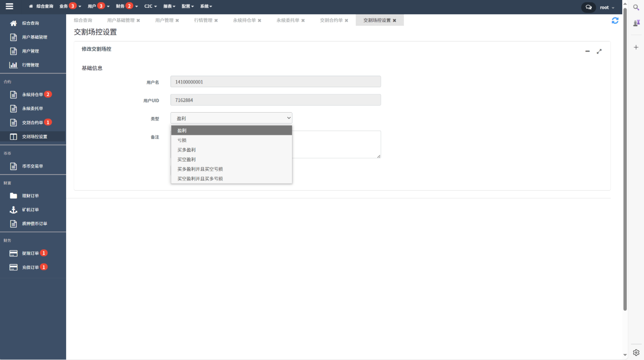Click the 矿机订单 anchor icon

(13, 210)
